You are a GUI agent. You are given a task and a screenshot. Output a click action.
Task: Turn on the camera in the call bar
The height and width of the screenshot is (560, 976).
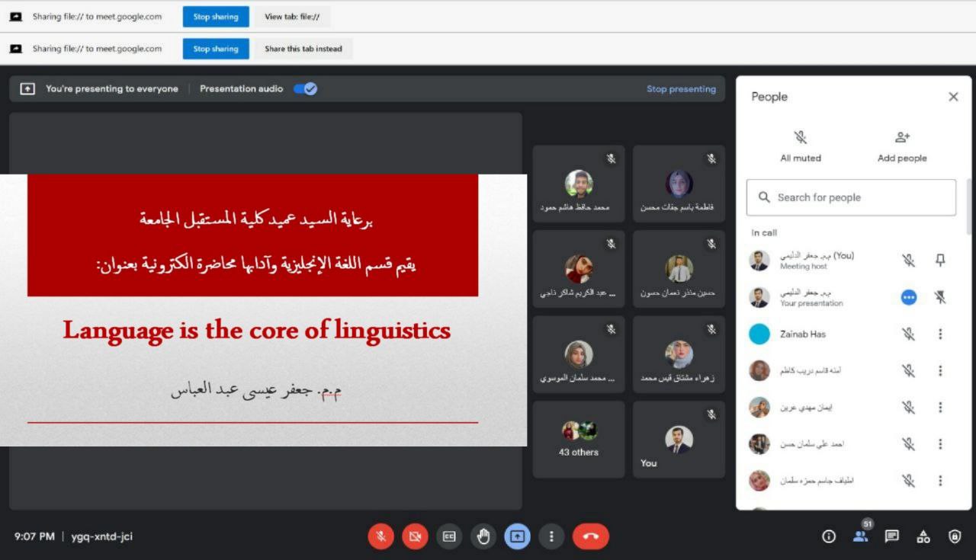[415, 536]
